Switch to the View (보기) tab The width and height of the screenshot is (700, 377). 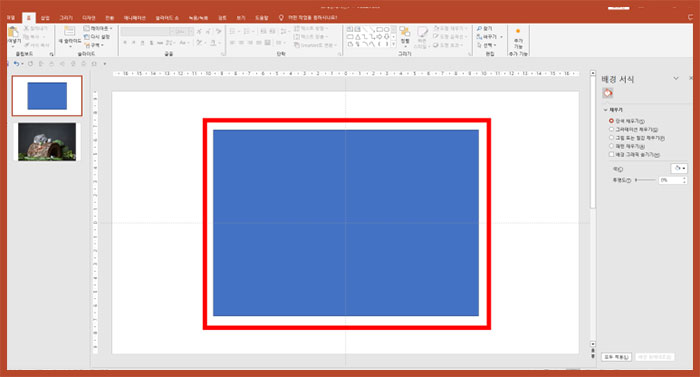(x=241, y=17)
